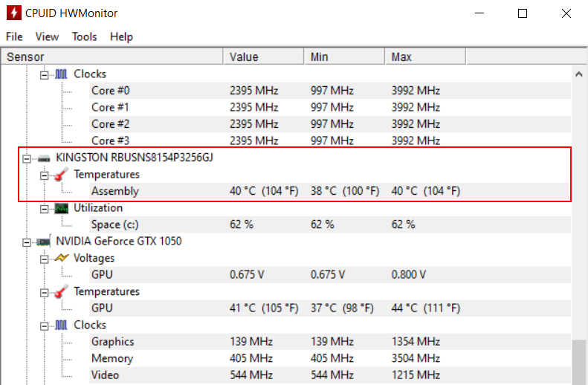Collapse the NVIDIA GeForce GTX 1050 node
Image resolution: width=588 pixels, height=385 pixels.
pos(26,242)
